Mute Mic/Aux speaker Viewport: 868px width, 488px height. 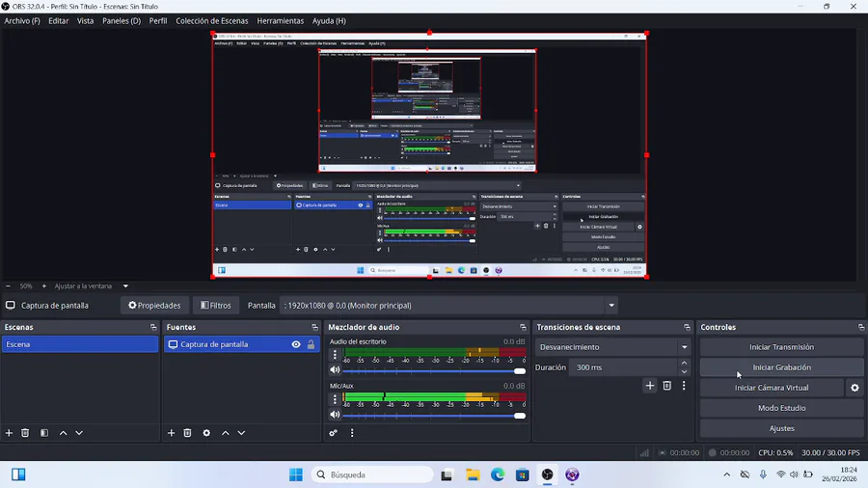335,415
